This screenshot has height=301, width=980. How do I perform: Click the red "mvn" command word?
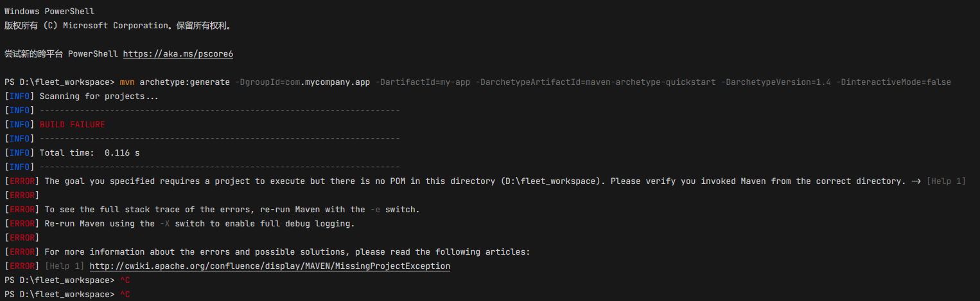pyautogui.click(x=127, y=82)
